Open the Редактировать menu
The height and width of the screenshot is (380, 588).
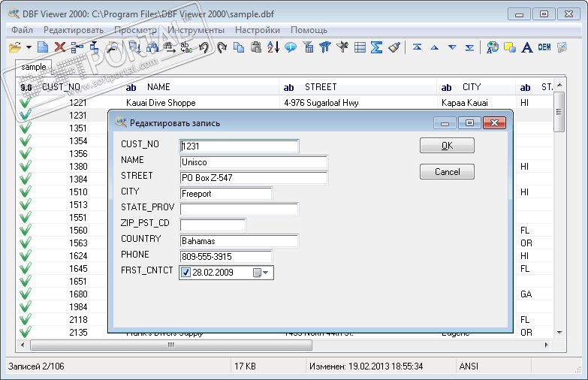pos(74,30)
